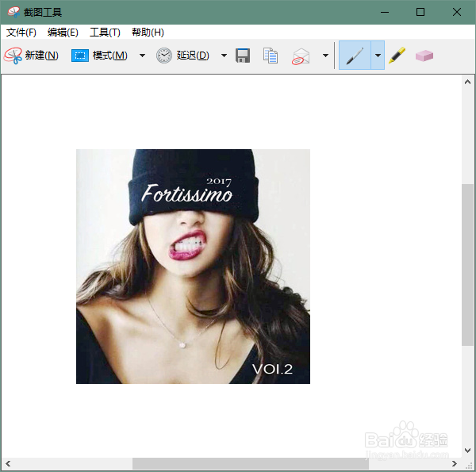Expand the Delay (延迟) dropdown arrow
This screenshot has width=476, height=472.
pyautogui.click(x=224, y=56)
